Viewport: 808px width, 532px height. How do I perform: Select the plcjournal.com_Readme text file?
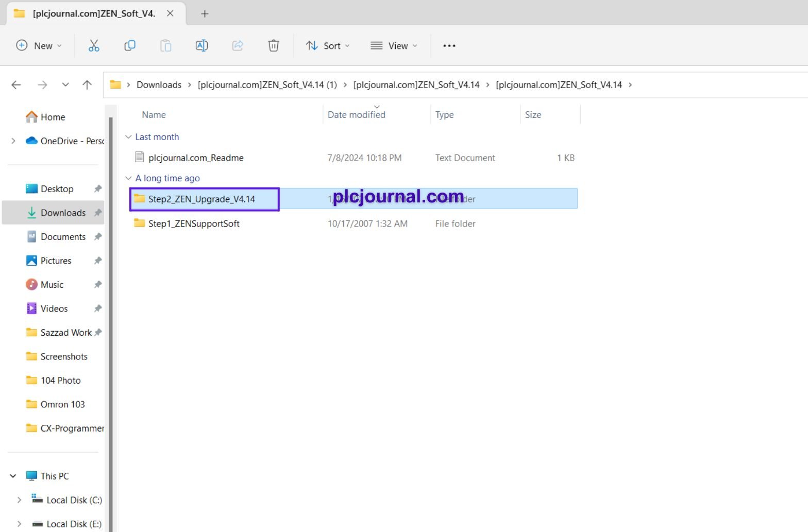pos(196,158)
